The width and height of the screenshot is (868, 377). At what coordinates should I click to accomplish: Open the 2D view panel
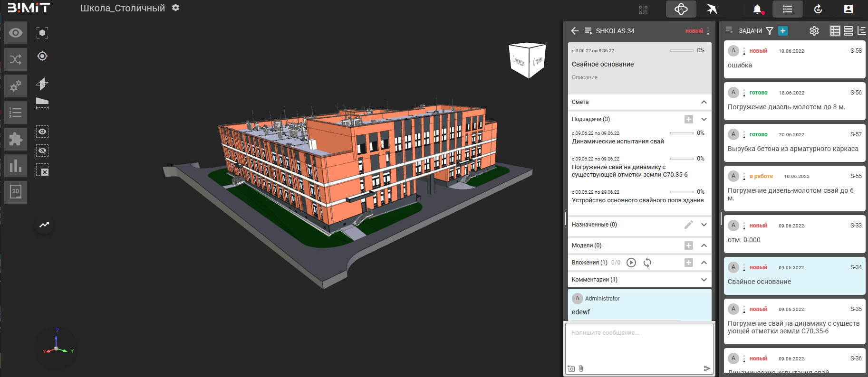tap(16, 191)
